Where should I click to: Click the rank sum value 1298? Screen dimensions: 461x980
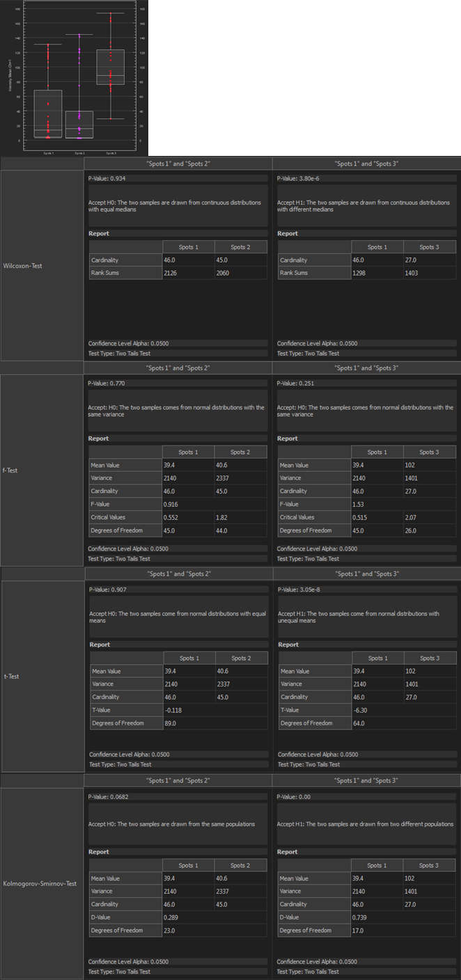[377, 273]
